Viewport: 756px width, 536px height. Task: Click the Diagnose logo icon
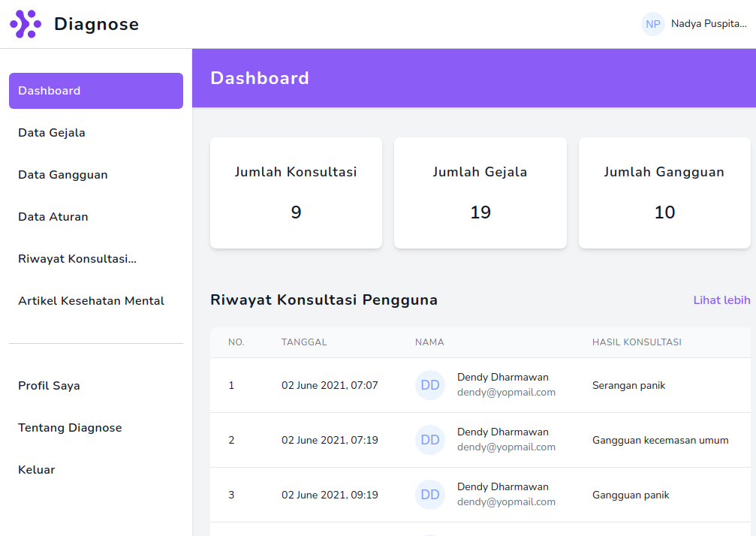point(26,24)
